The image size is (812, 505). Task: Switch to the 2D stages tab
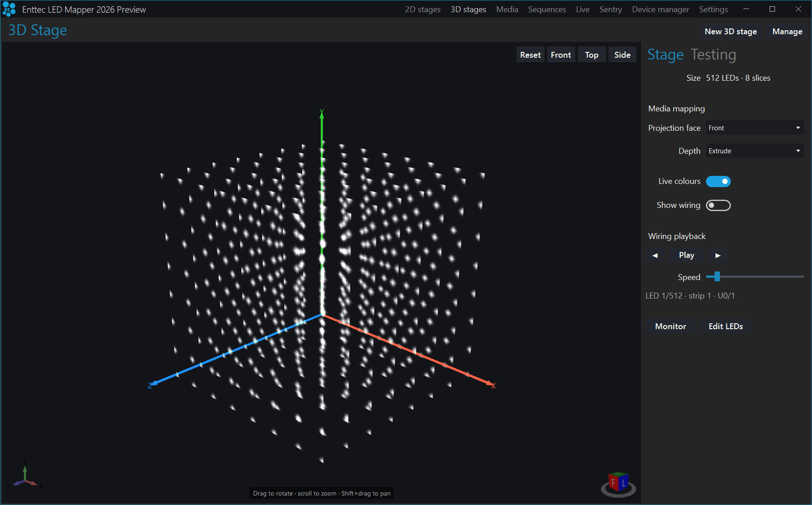tap(423, 9)
